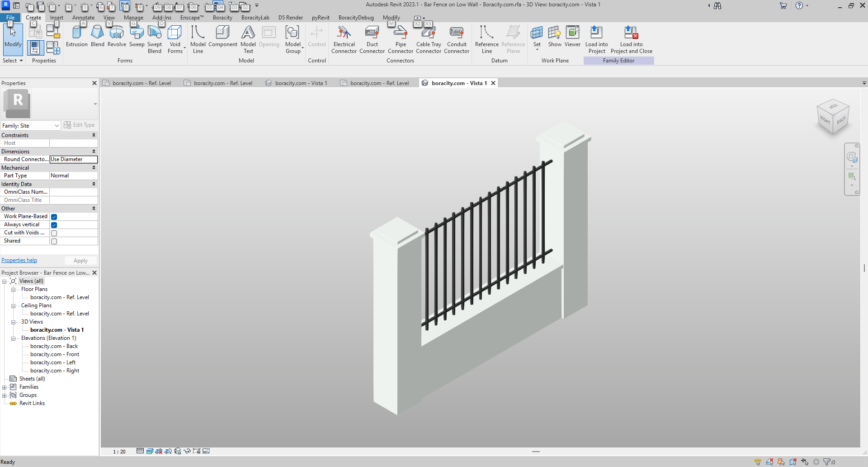
Task: Enable the Shared checkbox
Action: (x=54, y=241)
